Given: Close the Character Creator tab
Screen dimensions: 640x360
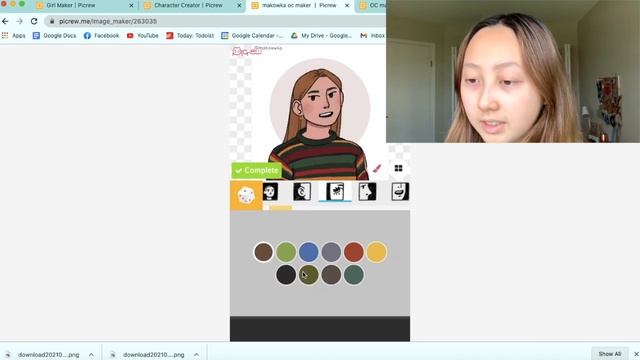Looking at the screenshot, I should coord(239,6).
